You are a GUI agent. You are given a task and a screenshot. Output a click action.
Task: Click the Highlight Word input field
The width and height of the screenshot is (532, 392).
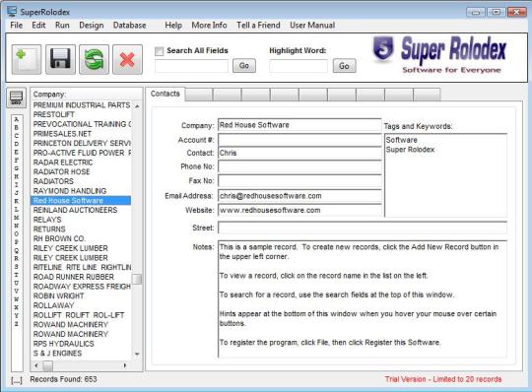pos(299,66)
